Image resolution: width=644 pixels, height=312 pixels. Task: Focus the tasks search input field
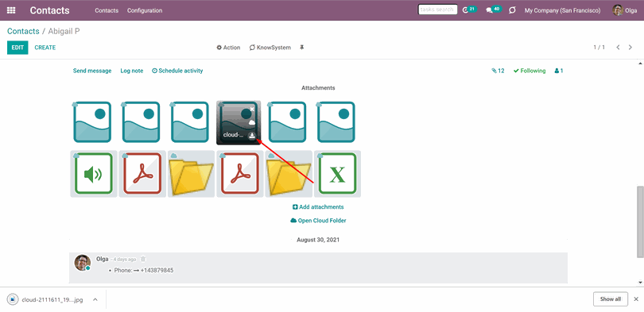click(x=437, y=10)
